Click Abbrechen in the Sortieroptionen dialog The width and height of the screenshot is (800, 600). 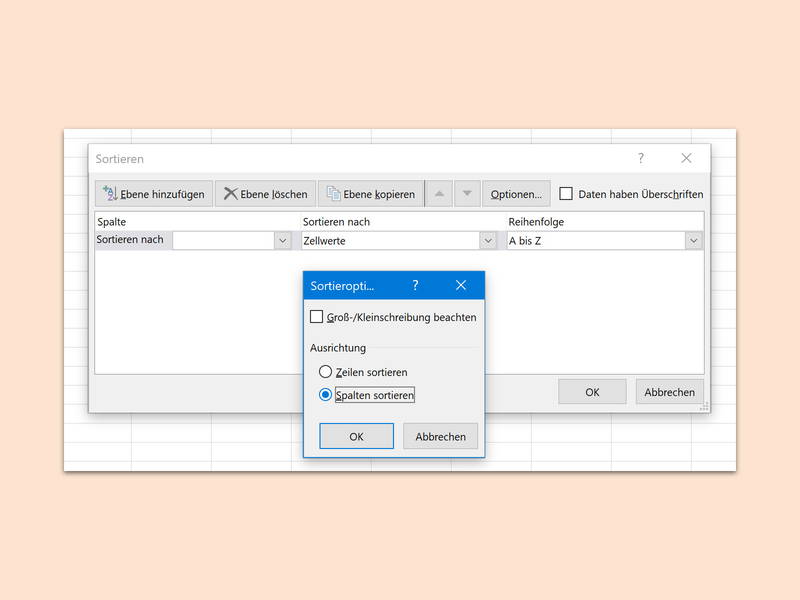[440, 436]
